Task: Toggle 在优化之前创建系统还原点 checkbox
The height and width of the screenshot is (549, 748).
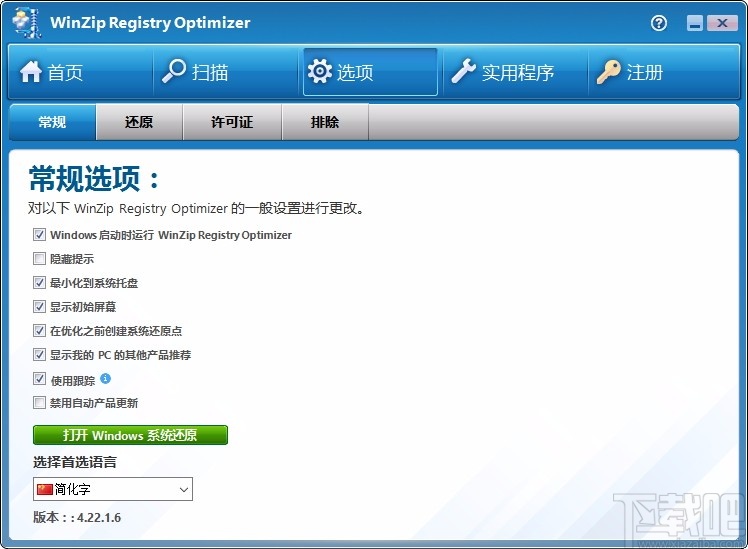Action: tap(39, 331)
